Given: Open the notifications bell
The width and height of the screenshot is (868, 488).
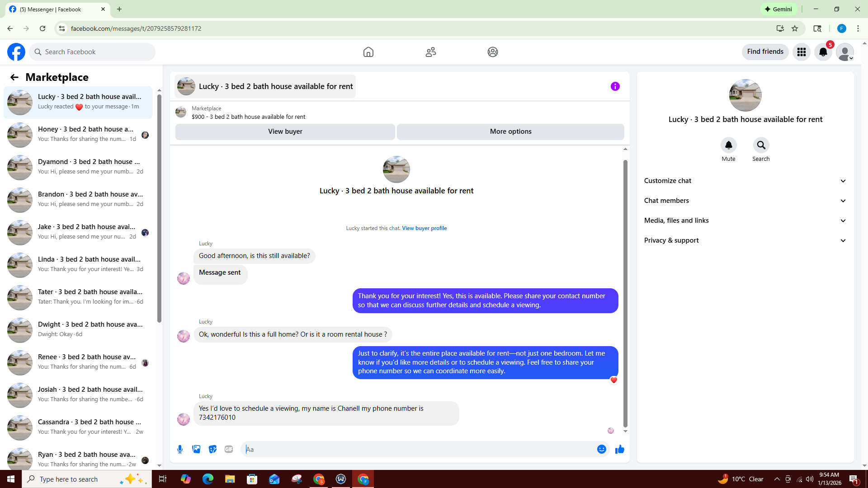Looking at the screenshot, I should coord(823,52).
